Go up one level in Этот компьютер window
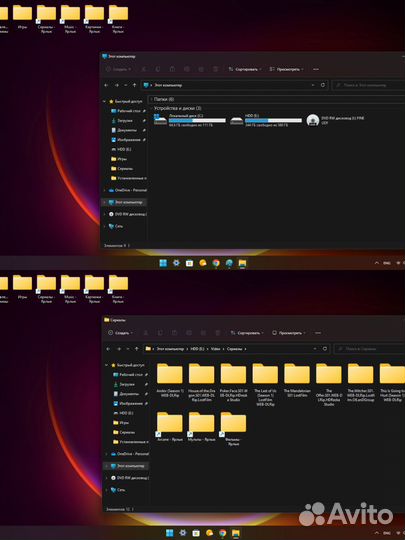The image size is (405, 540). click(x=135, y=85)
